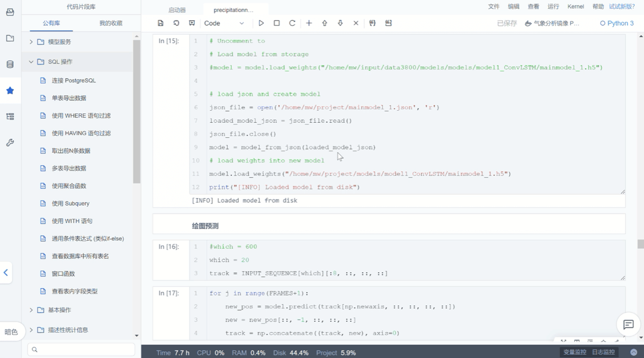Viewport: 644px width, 358px height.
Task: Open the 文件 menu
Action: coord(494,7)
